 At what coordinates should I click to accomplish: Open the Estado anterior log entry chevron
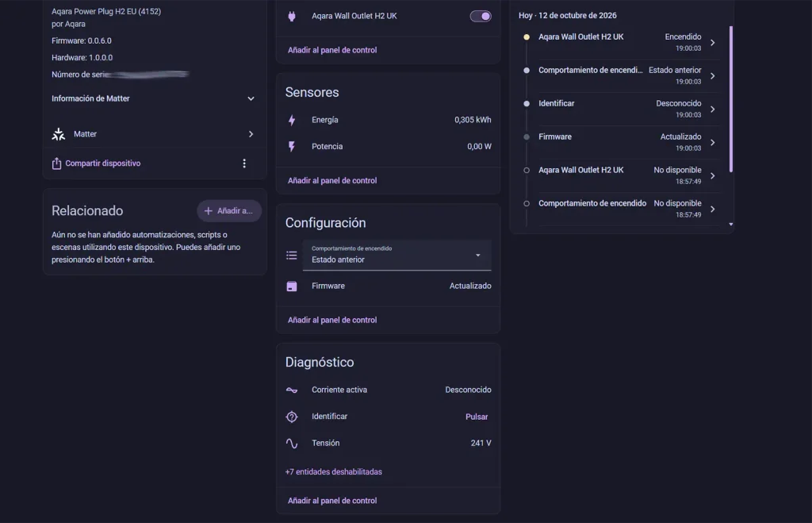click(x=713, y=75)
